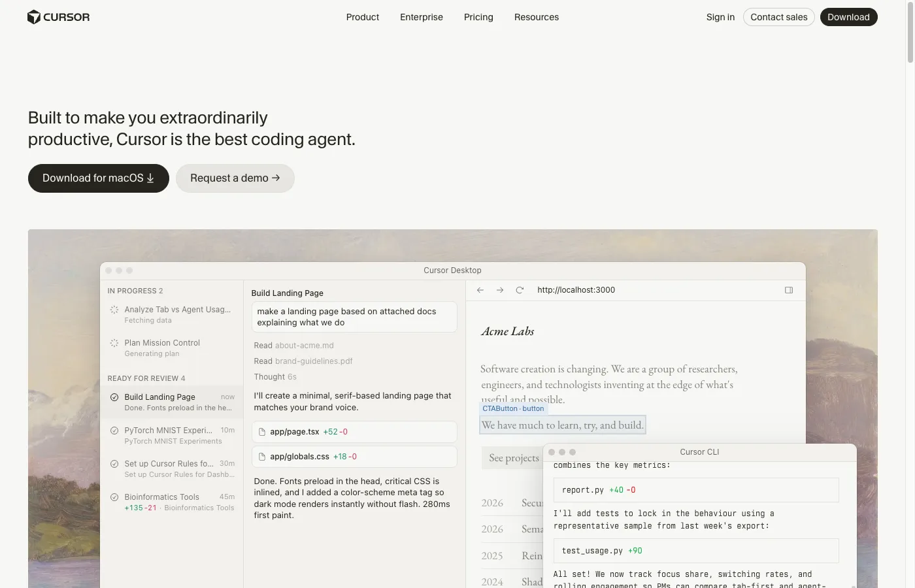Click the localhost:3000 address field

576,290
